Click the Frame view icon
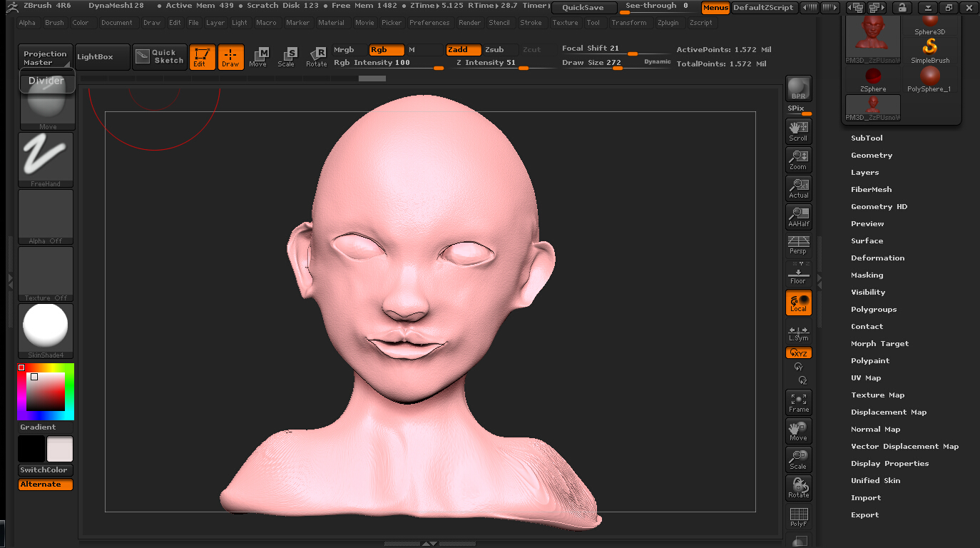 click(798, 402)
